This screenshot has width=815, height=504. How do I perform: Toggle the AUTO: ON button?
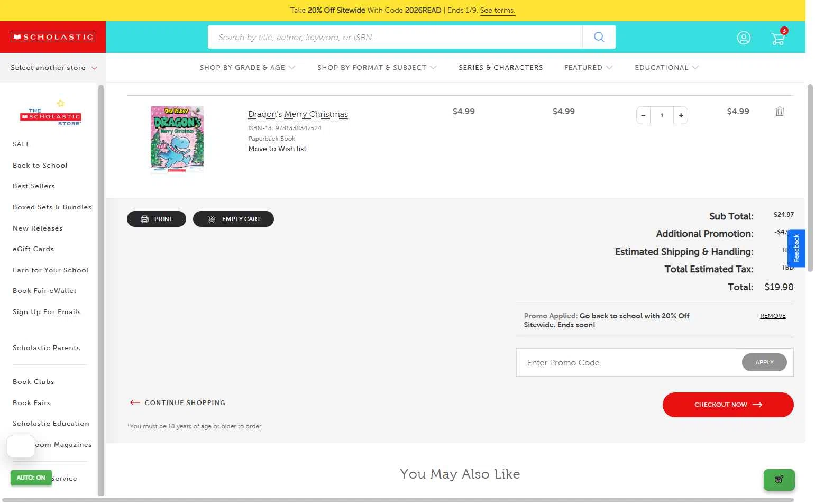pos(31,478)
